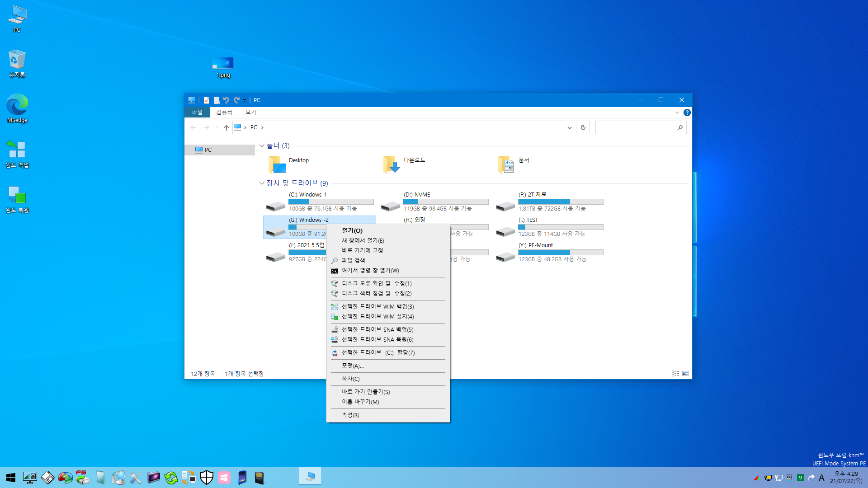Open the green refresh arrows taskbar icon
The width and height of the screenshot is (868, 488).
(171, 478)
